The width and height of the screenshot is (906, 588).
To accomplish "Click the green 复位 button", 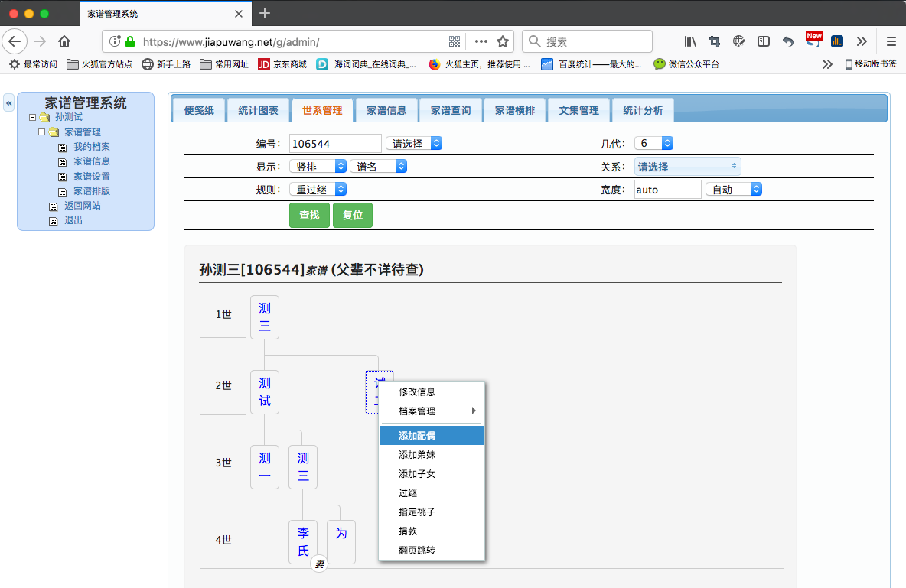I will pos(353,216).
